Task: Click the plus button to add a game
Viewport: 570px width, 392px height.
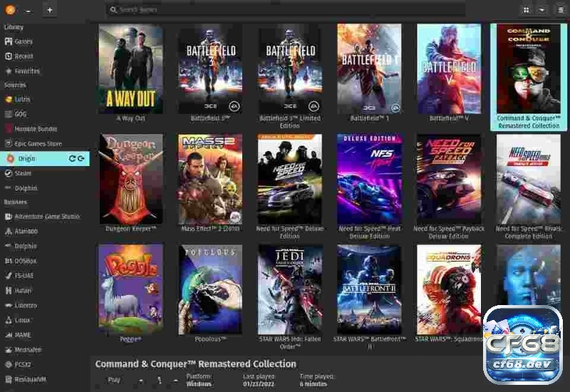Action: [x=50, y=10]
